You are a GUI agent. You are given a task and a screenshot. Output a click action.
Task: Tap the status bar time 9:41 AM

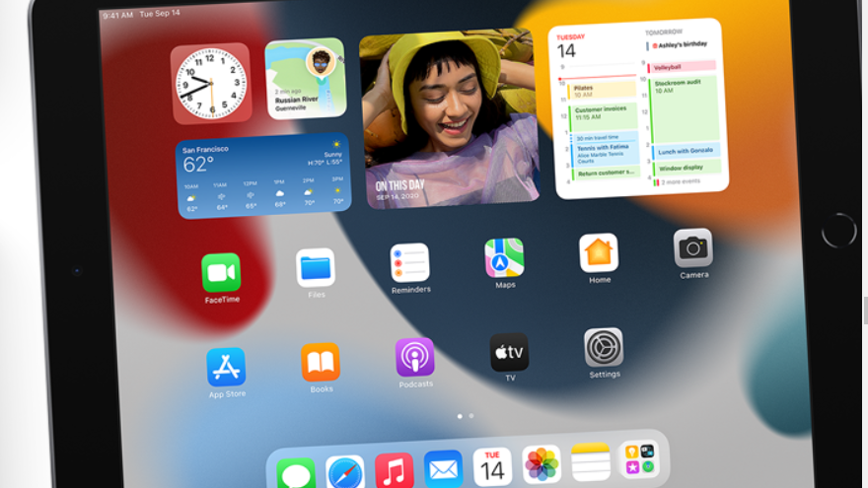point(118,15)
